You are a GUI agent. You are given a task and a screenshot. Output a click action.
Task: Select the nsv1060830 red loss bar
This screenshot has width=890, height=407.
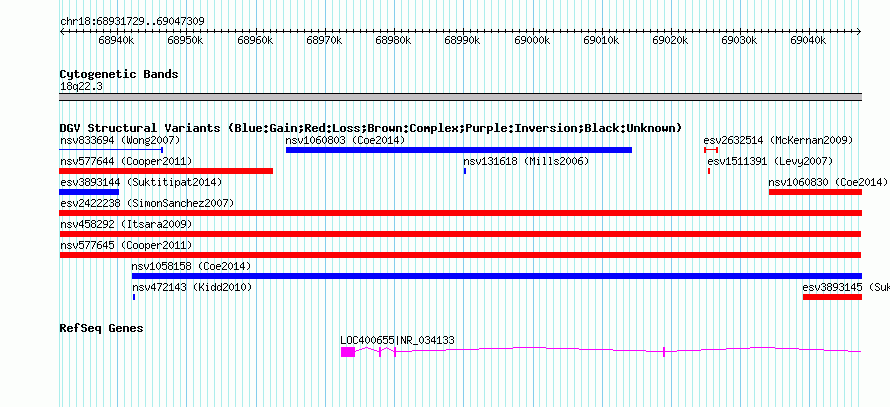click(x=816, y=192)
